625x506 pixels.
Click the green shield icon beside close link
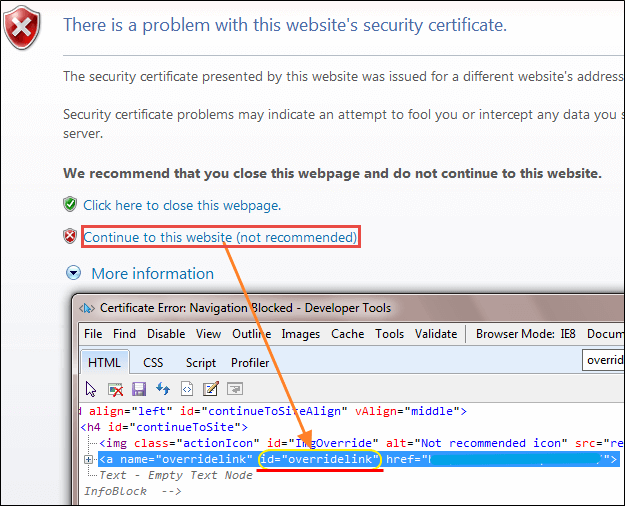70,205
